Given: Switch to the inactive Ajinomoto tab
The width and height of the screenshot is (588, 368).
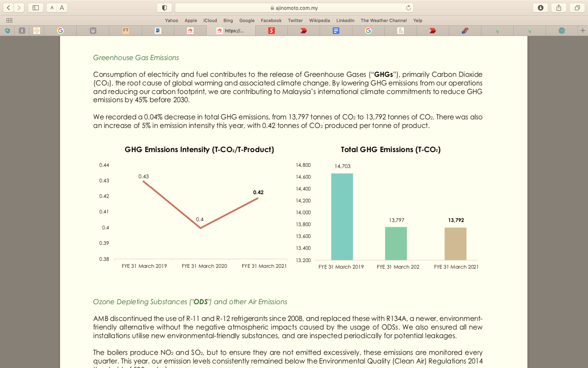Looking at the screenshot, I should (x=190, y=31).
